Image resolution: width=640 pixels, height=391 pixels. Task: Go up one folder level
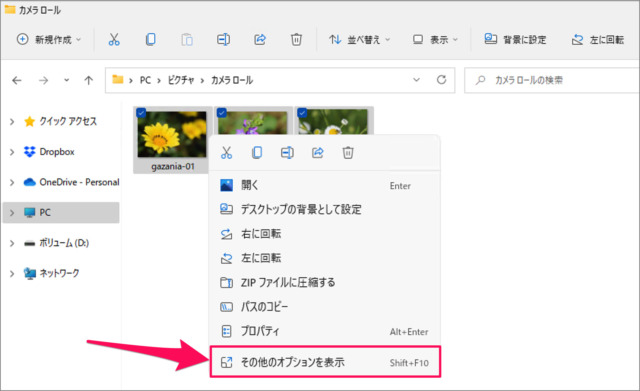89,80
